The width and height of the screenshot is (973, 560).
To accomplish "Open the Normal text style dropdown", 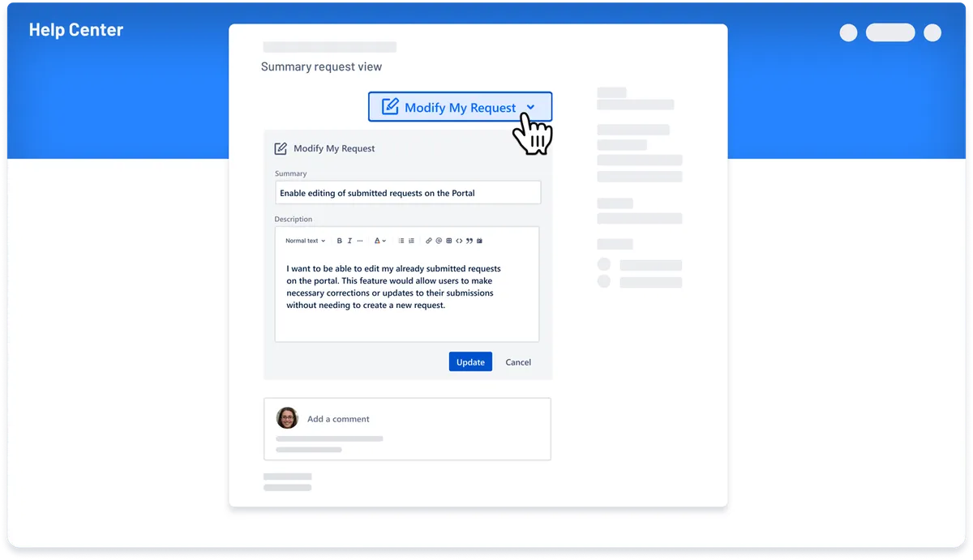I will point(305,241).
